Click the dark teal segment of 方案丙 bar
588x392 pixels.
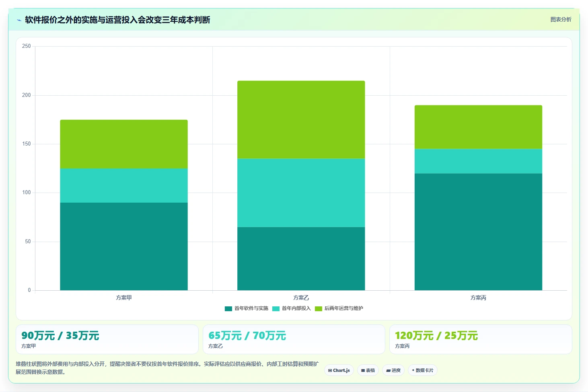point(478,232)
